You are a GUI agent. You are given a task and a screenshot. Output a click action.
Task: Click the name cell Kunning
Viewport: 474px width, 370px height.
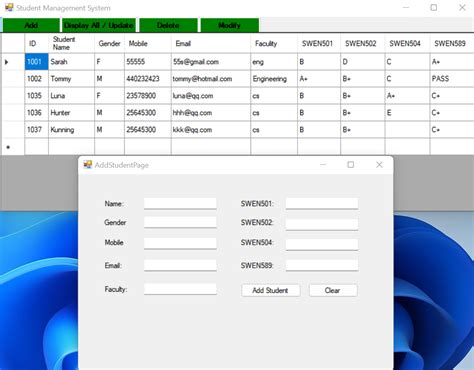click(x=71, y=130)
